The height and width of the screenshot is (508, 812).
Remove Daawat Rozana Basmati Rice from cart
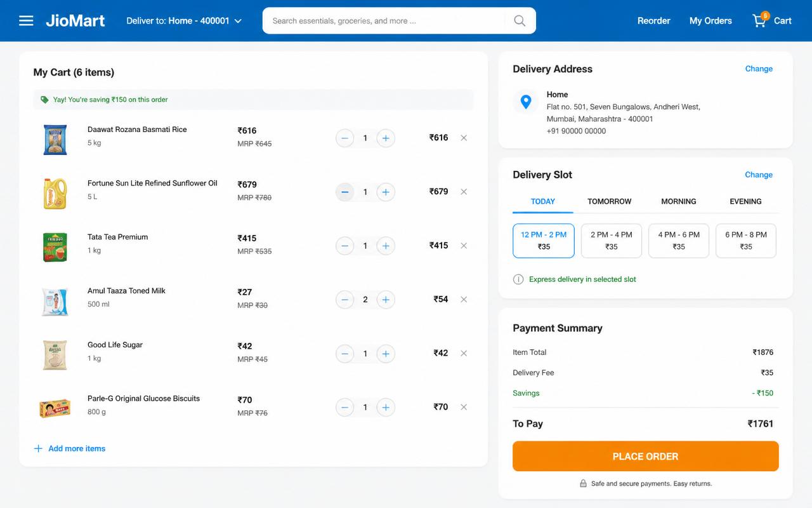pos(464,138)
